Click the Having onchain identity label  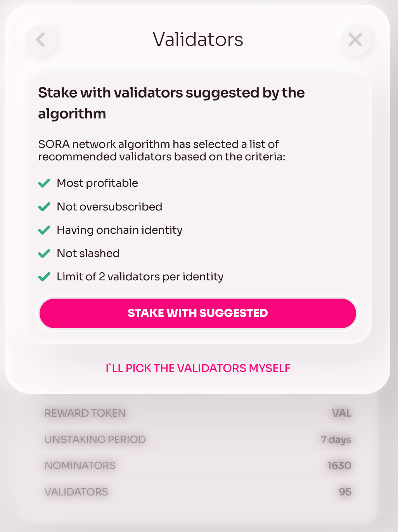pos(119,230)
